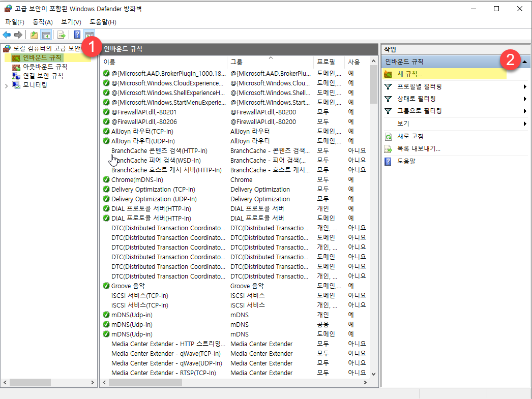Open the 동작(A) menu

[42, 22]
